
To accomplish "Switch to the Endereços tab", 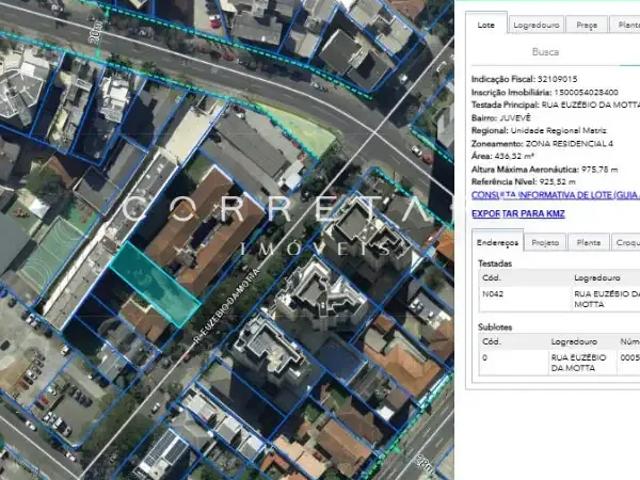I will pyautogui.click(x=497, y=242).
